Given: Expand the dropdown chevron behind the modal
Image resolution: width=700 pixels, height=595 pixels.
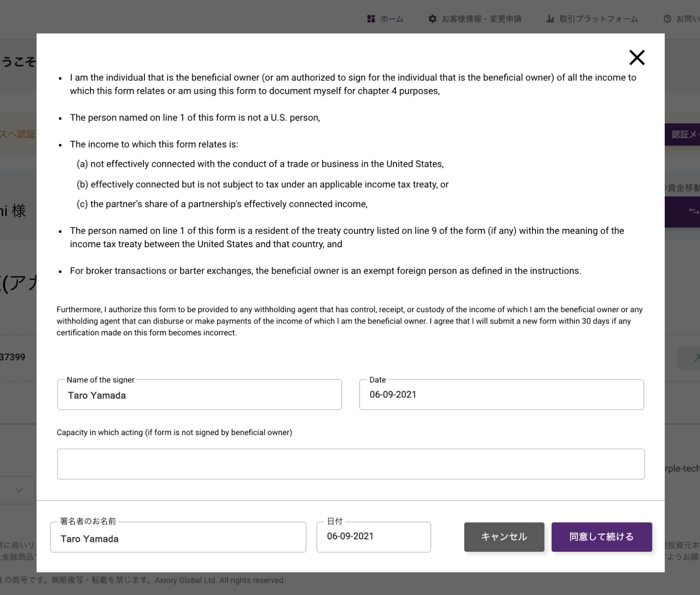Looking at the screenshot, I should (19, 490).
